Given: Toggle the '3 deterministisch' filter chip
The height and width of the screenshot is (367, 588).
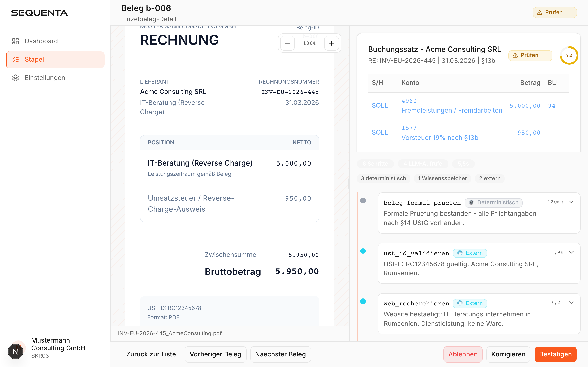Looking at the screenshot, I should (x=383, y=178).
